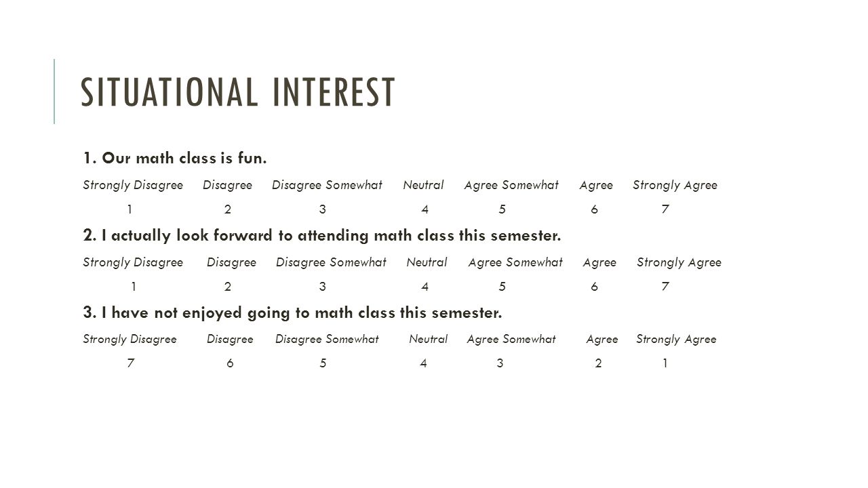Pick rating 6 under look forward question

pos(594,287)
